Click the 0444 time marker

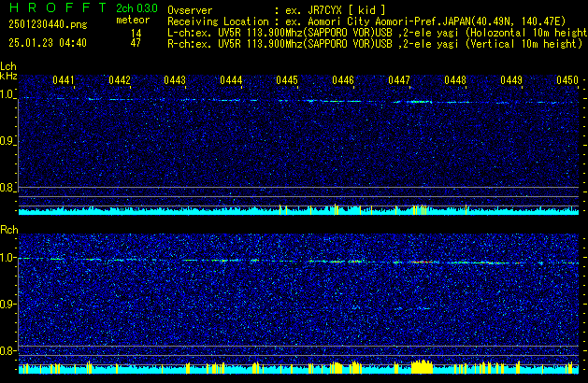[232, 80]
